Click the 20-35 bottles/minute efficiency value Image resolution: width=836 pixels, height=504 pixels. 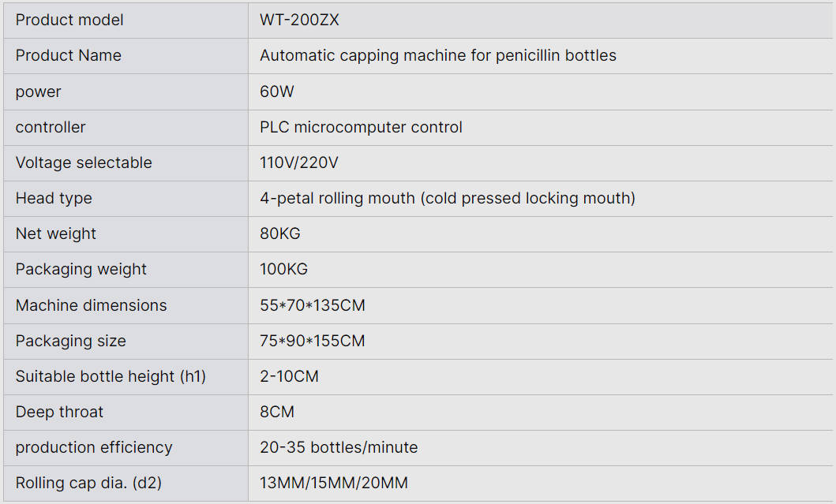[x=339, y=447]
